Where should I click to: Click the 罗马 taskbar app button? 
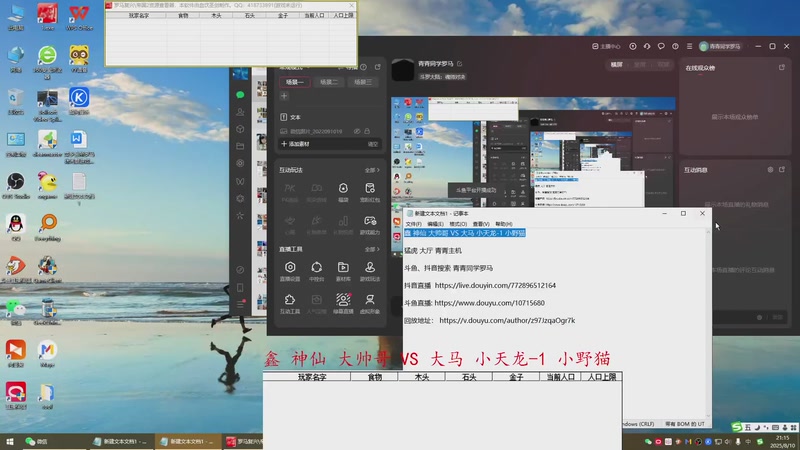(243, 441)
